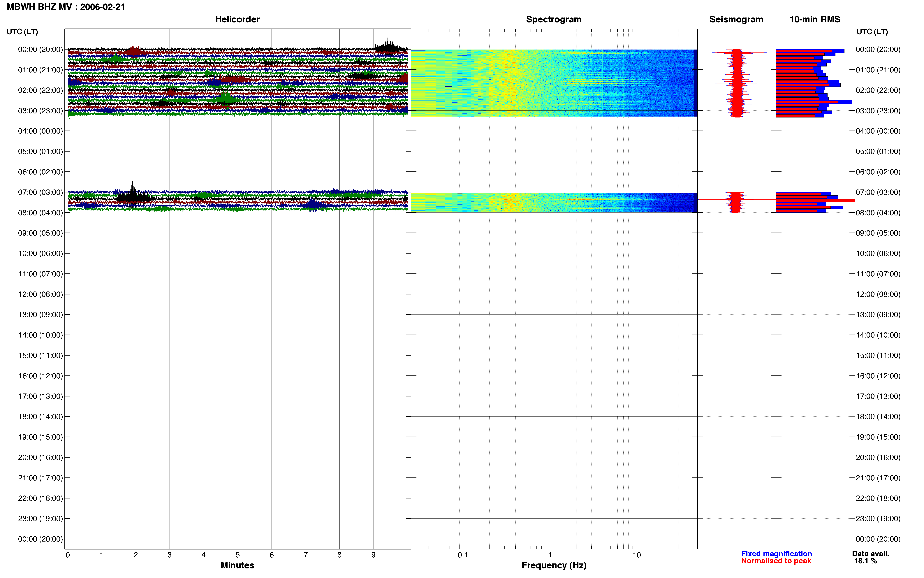Click left time label '04:00 (00:00)'
The image size is (924, 578).
click(x=40, y=131)
